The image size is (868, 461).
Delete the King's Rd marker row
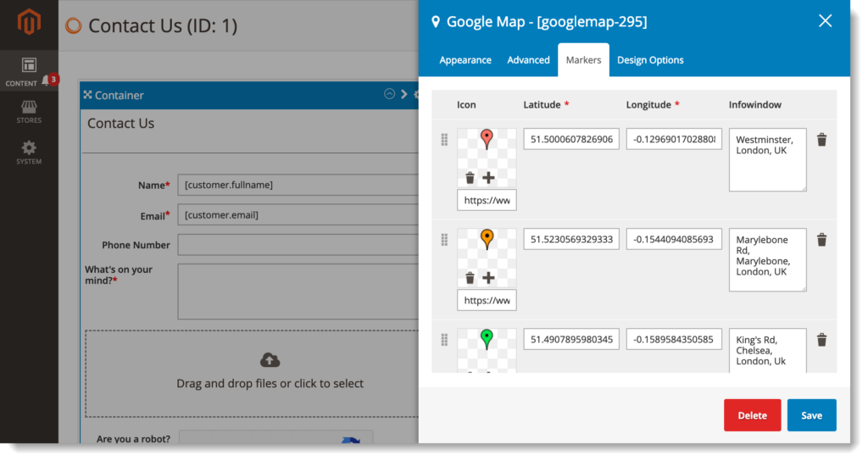[x=821, y=340]
